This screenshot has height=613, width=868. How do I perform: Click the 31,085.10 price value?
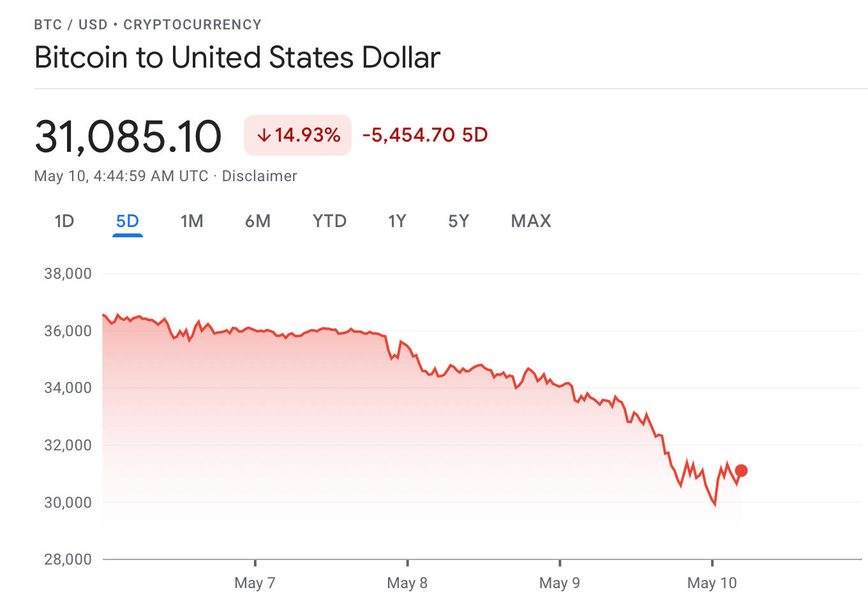tap(128, 137)
